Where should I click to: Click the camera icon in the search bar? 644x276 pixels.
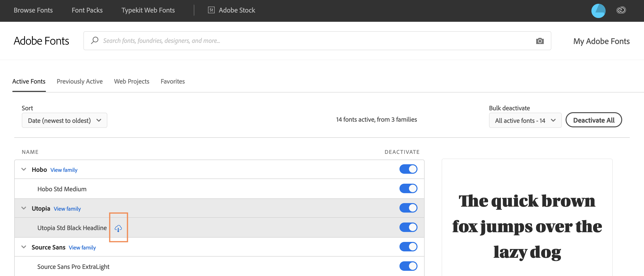pos(540,41)
